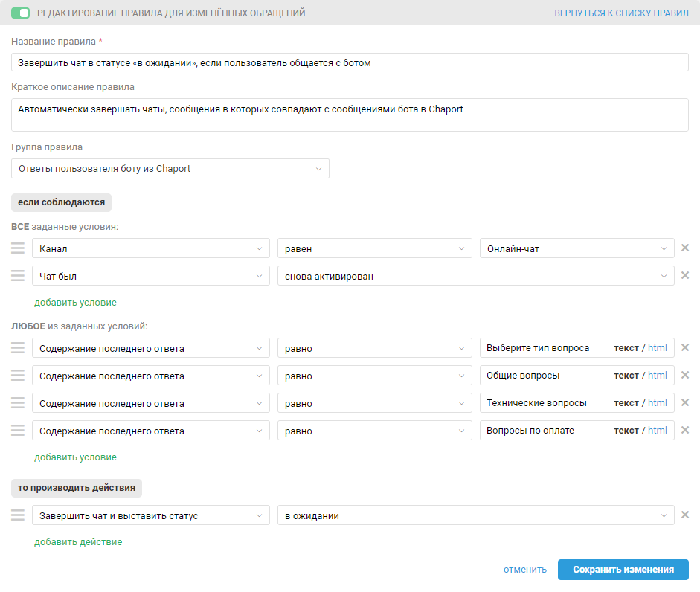Click 'Вернуться к списку правил' link

click(x=621, y=13)
